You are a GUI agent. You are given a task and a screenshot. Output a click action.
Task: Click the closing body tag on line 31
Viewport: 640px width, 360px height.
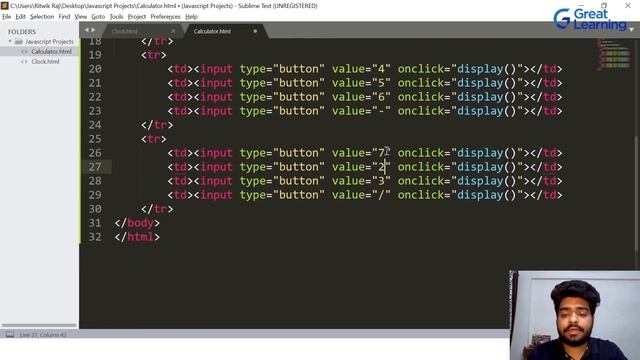pyautogui.click(x=137, y=223)
